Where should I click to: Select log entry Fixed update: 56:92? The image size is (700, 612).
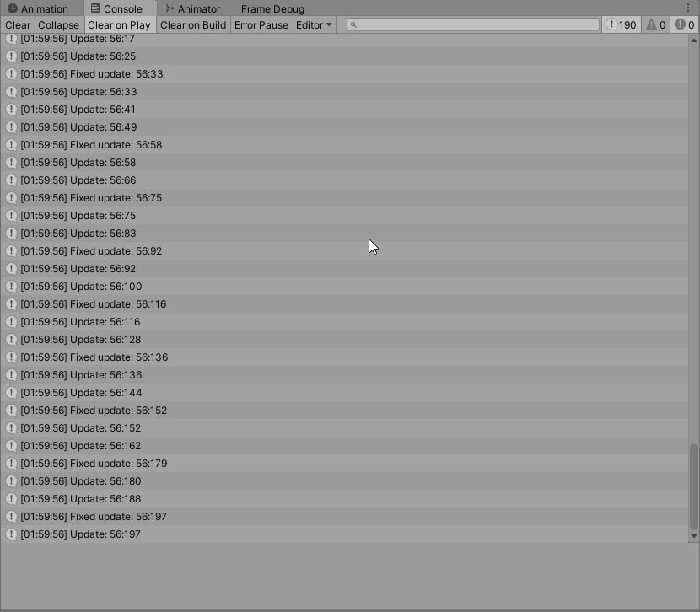click(344, 251)
